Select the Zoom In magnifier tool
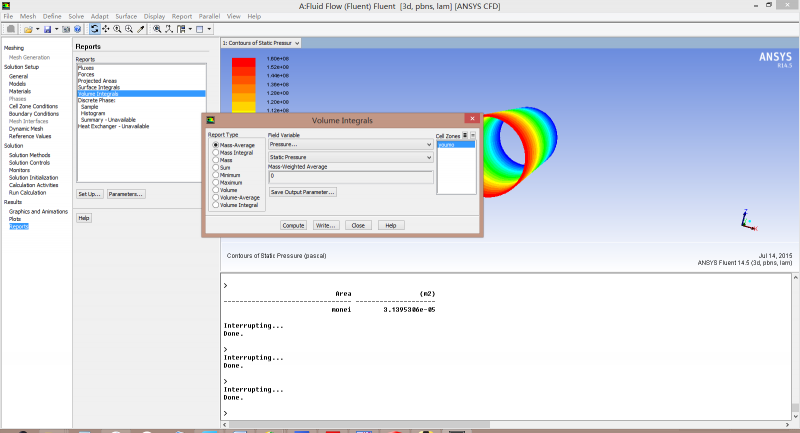This screenshot has width=800, height=433. [117, 29]
